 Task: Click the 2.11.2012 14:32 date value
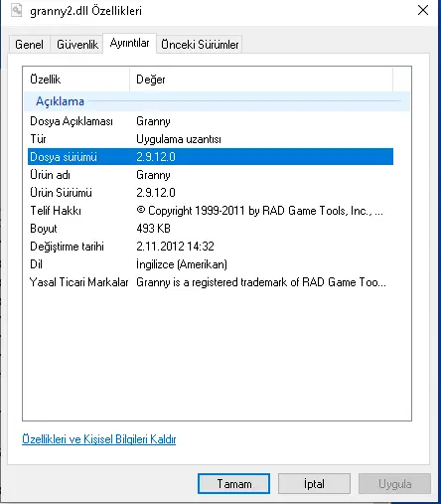coord(175,247)
